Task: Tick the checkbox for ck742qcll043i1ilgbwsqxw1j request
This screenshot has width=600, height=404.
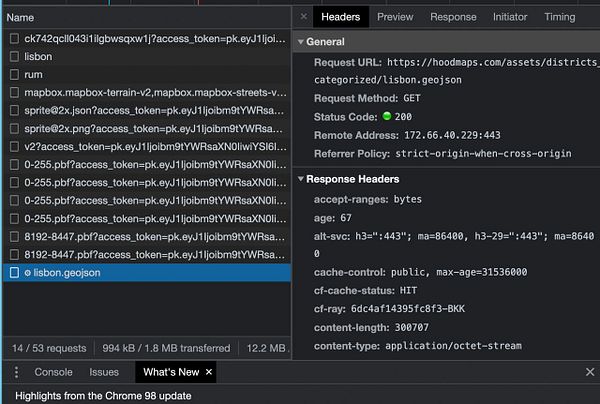Action: click(14, 38)
